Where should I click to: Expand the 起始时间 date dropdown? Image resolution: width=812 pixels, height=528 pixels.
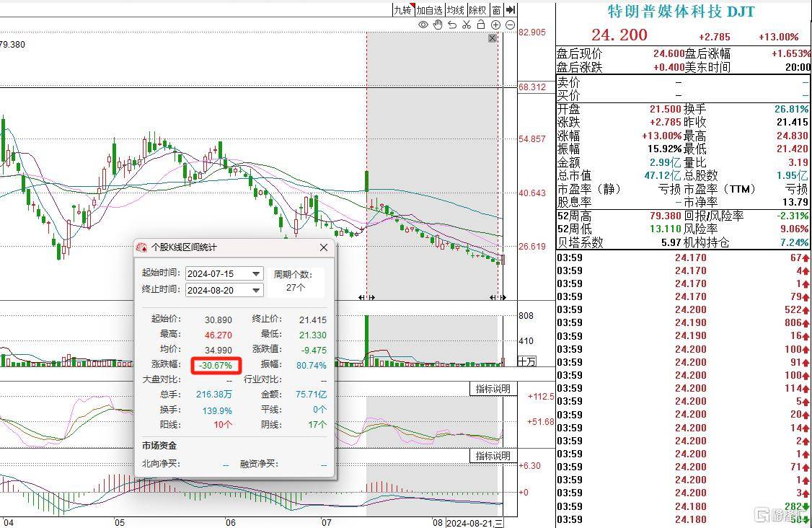[x=256, y=273]
